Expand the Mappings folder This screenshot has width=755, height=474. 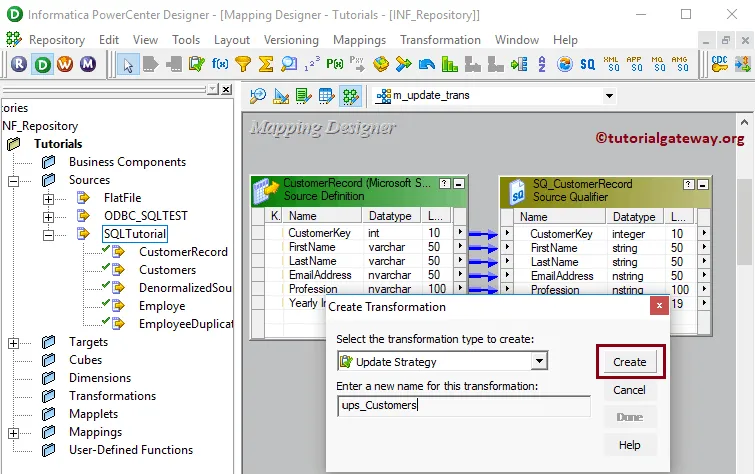[x=13, y=433]
